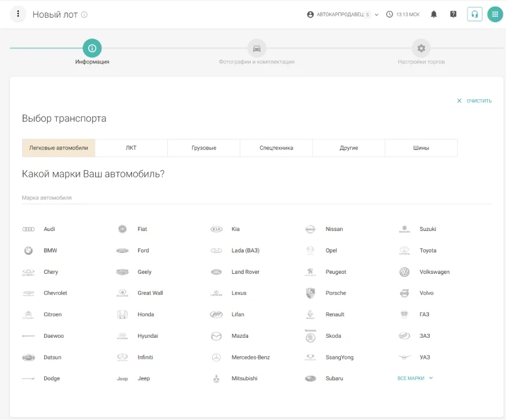Viewport: 506px width, 420px height.
Task: Click the help question mark icon
Action: coord(453,14)
